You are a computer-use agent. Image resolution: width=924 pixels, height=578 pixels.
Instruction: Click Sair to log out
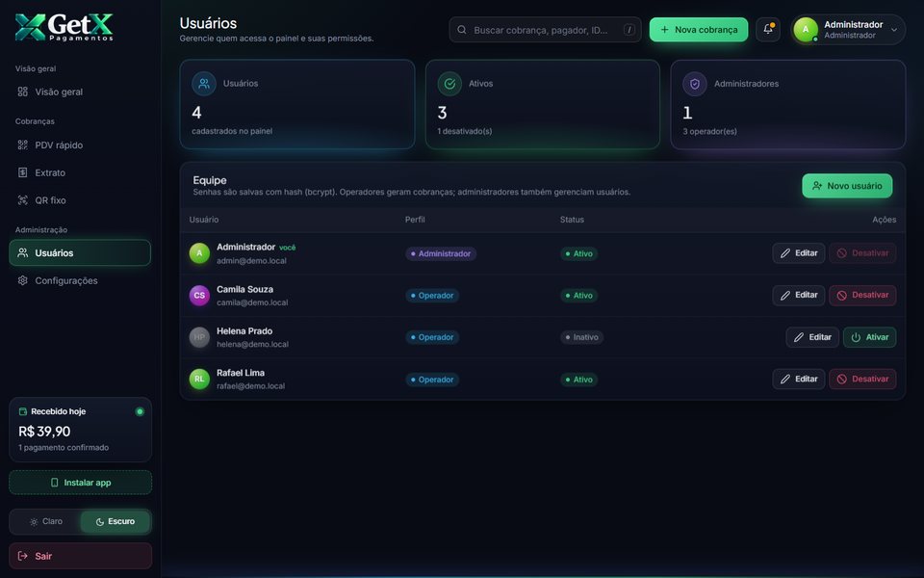coord(80,556)
